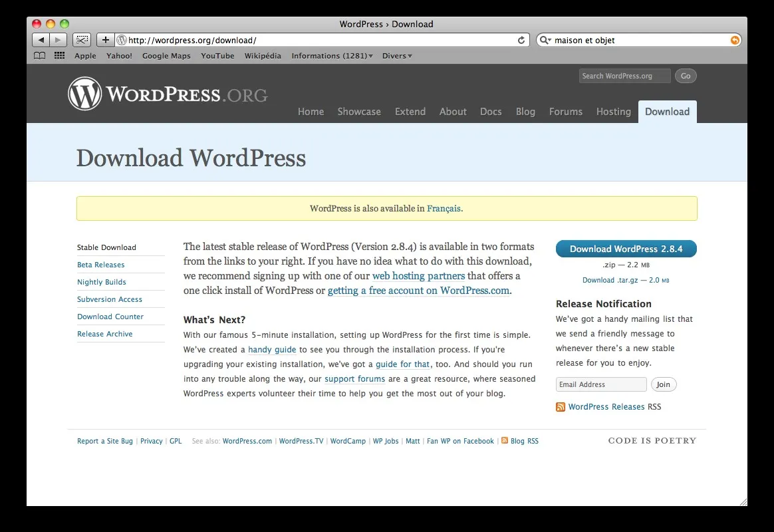The height and width of the screenshot is (532, 774).
Task: Open Release Archive in sidebar
Action: 104,334
